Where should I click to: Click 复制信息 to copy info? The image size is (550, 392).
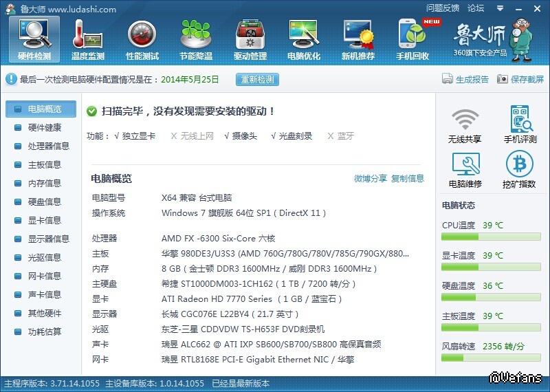[x=408, y=179]
